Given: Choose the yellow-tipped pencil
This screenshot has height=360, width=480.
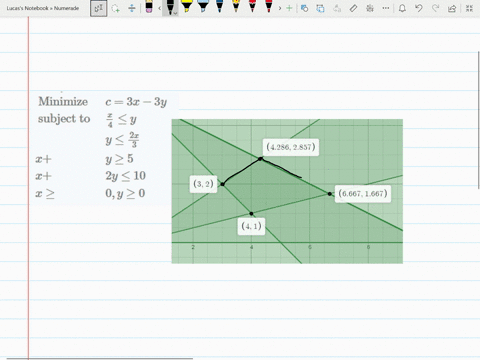Looking at the screenshot, I should [x=236, y=7].
